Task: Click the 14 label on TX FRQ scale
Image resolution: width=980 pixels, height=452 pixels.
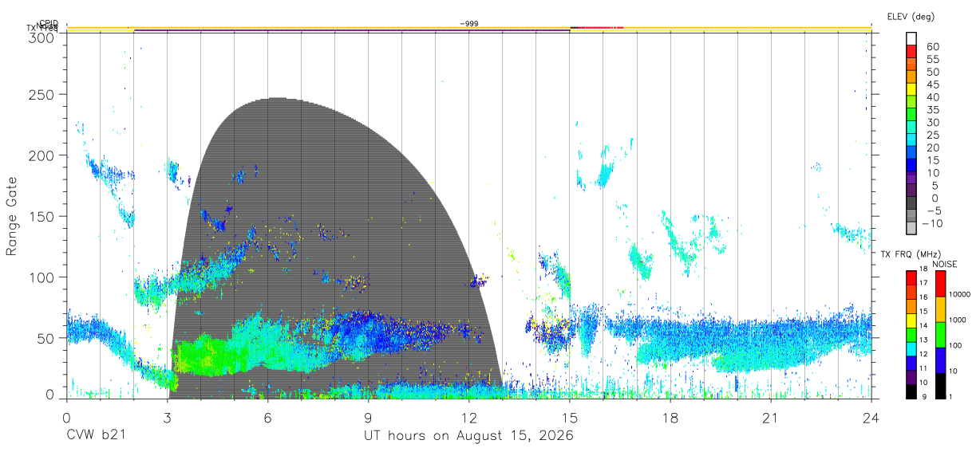Action: click(x=922, y=326)
